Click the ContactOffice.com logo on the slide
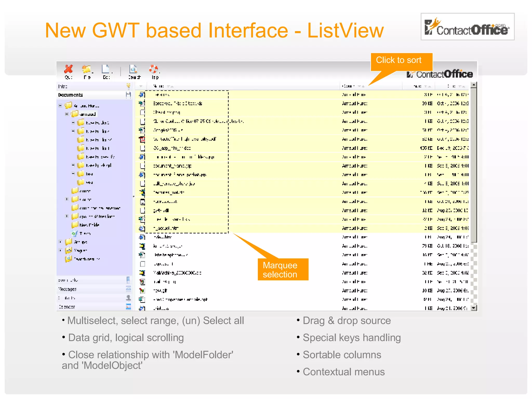This screenshot has width=532, height=399. click(467, 27)
